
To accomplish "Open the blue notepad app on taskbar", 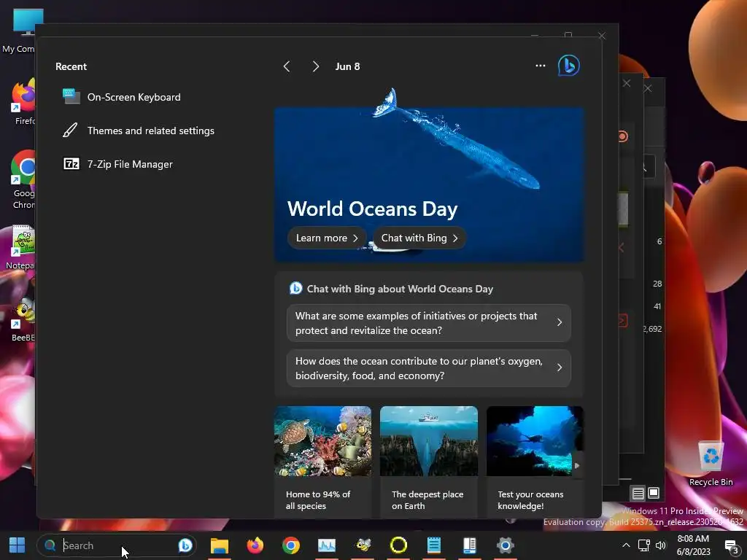I will pyautogui.click(x=434, y=545).
